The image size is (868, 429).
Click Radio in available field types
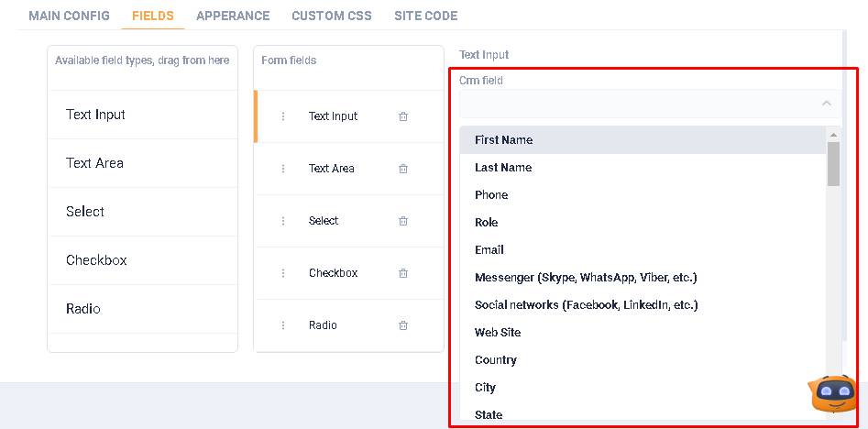83,309
